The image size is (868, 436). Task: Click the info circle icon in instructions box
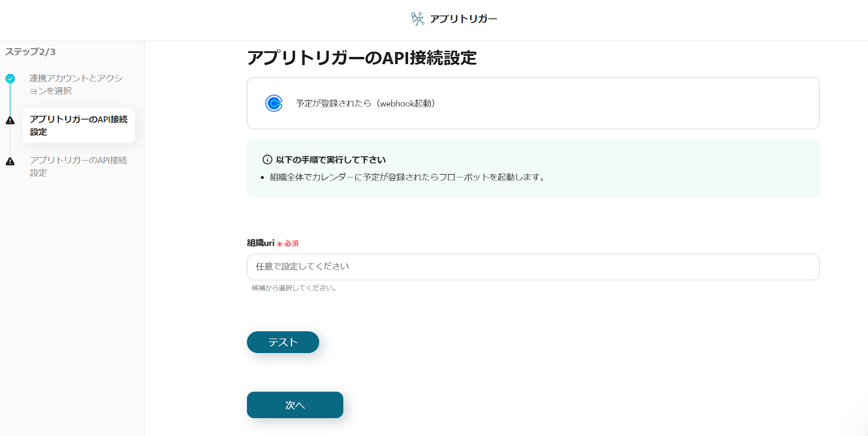(x=267, y=160)
